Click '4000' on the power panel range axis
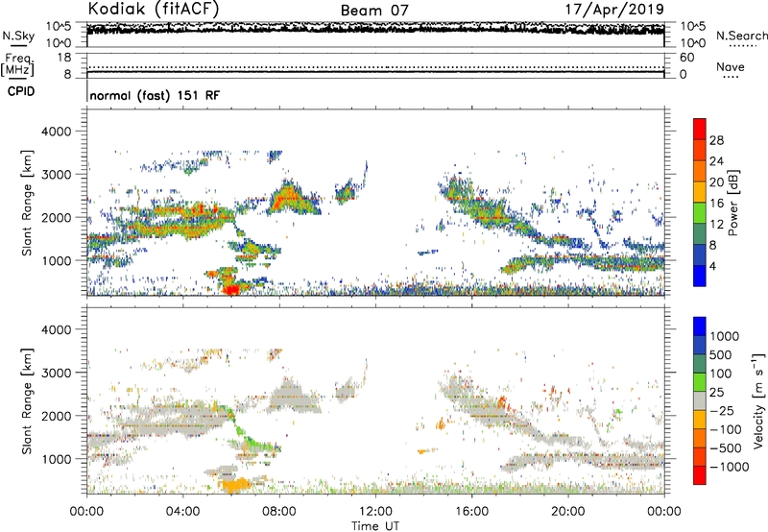This screenshot has width=768, height=532. tap(56, 132)
